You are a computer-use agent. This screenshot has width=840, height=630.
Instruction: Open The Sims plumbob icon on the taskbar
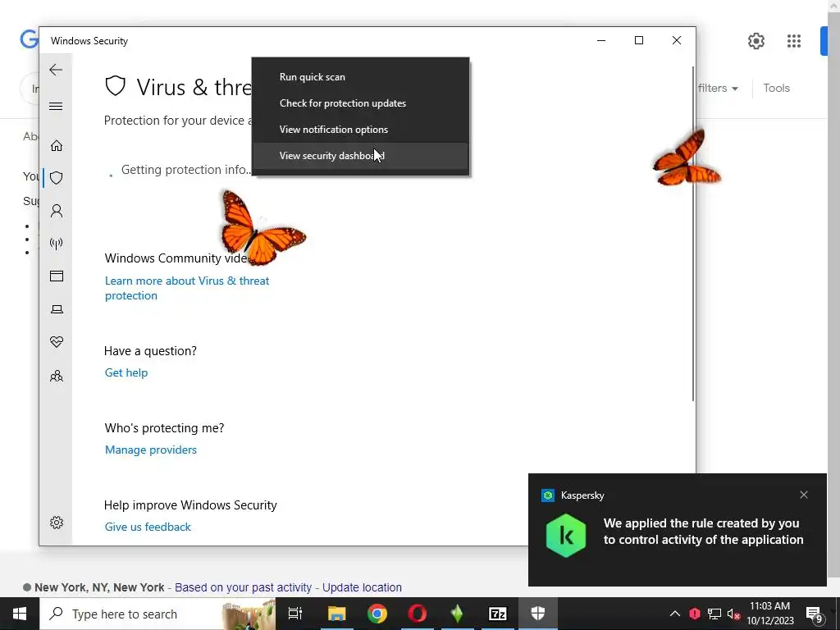tap(457, 614)
